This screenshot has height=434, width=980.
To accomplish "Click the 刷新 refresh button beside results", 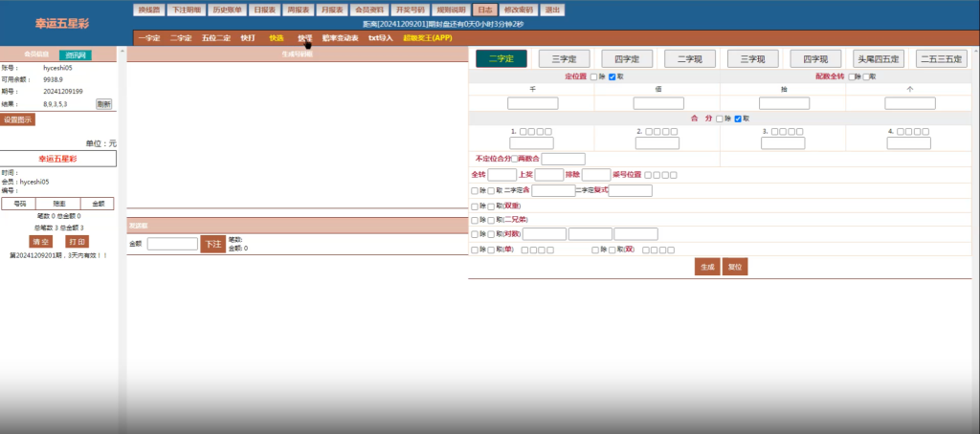I will point(103,103).
